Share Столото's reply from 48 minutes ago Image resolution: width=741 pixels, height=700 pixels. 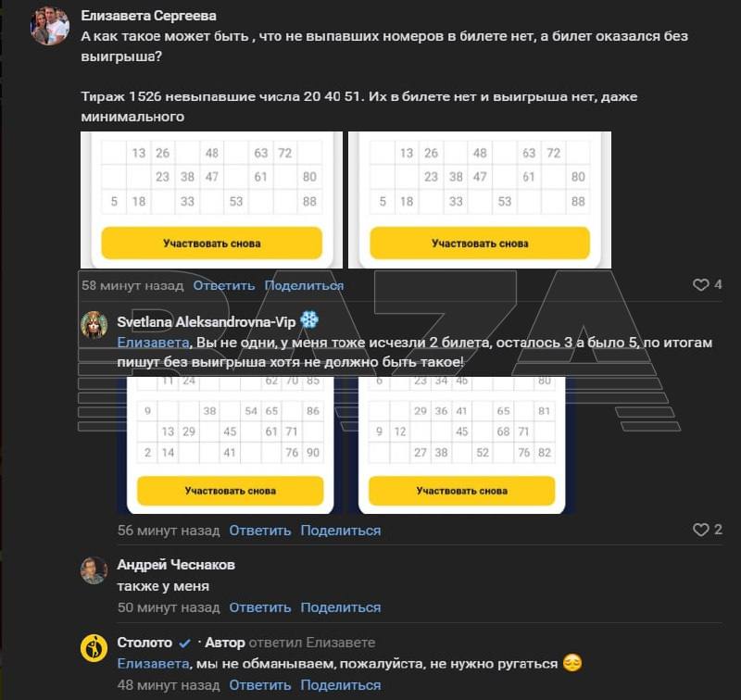click(341, 685)
